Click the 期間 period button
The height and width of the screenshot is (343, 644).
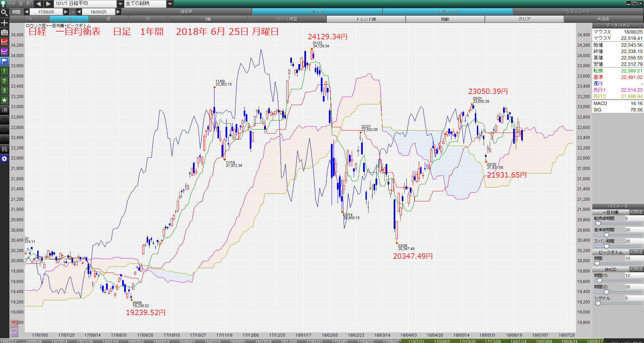point(16,12)
